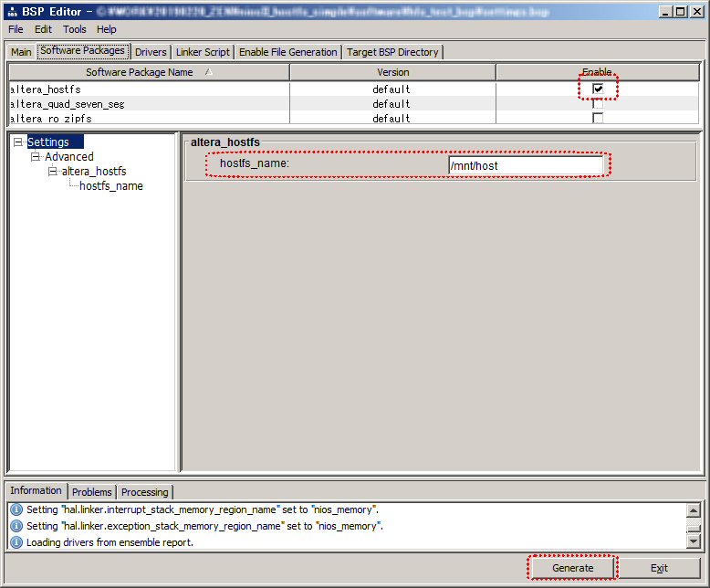Open the Tools menu
This screenshot has width=710, height=588.
pyautogui.click(x=74, y=29)
